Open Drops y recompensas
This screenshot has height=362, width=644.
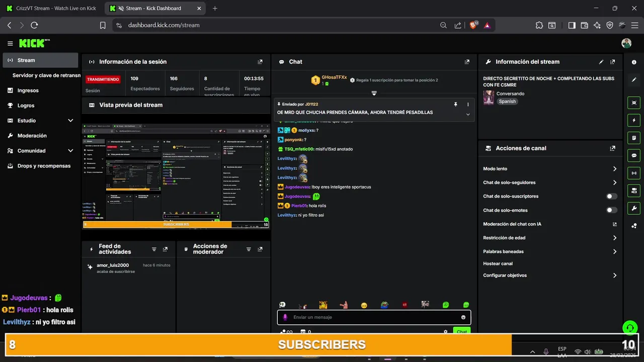click(40, 166)
